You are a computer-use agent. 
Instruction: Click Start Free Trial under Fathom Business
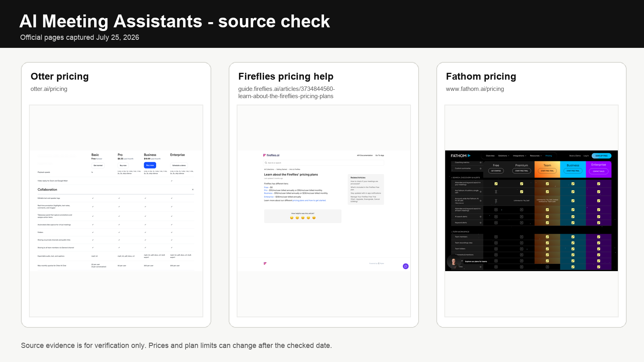coord(573,171)
